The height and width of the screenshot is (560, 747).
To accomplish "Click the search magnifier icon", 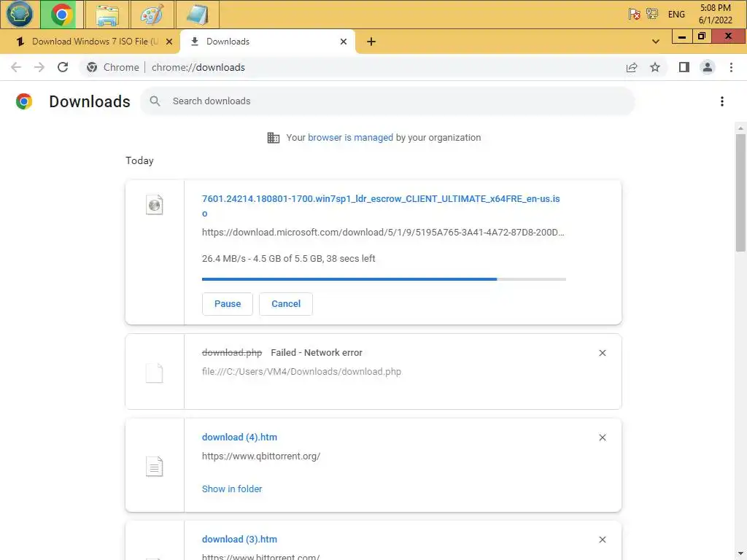I will tap(155, 101).
